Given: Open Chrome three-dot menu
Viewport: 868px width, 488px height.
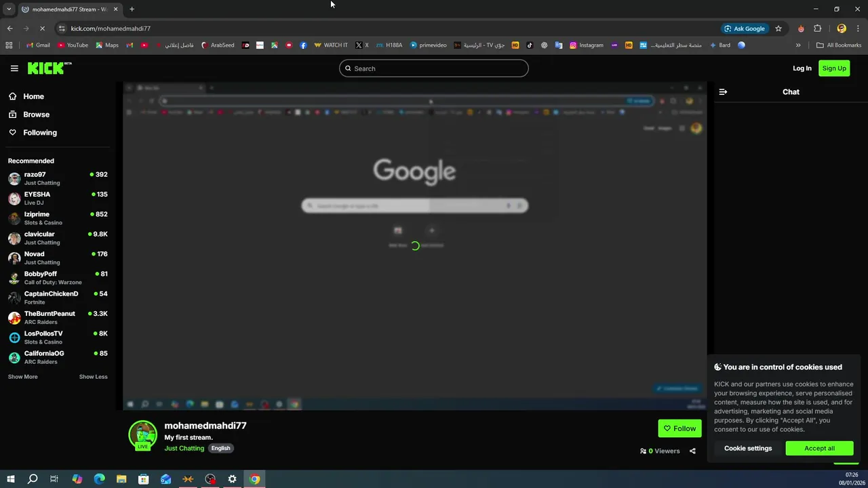Looking at the screenshot, I should pos(859,28).
